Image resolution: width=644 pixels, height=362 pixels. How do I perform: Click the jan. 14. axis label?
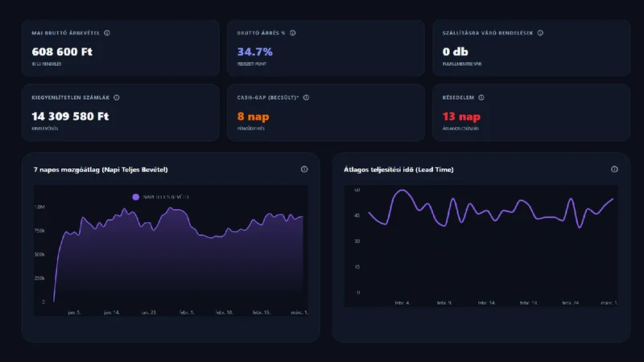pyautogui.click(x=111, y=312)
